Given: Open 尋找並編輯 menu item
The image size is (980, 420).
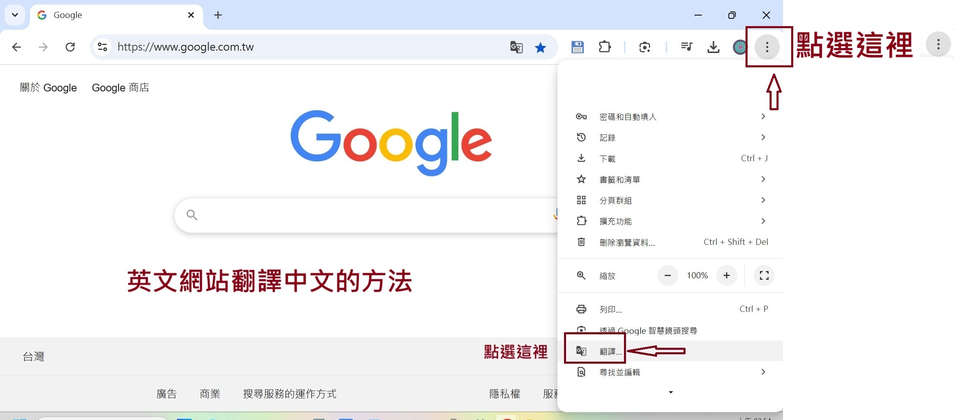Looking at the screenshot, I should click(x=670, y=372).
